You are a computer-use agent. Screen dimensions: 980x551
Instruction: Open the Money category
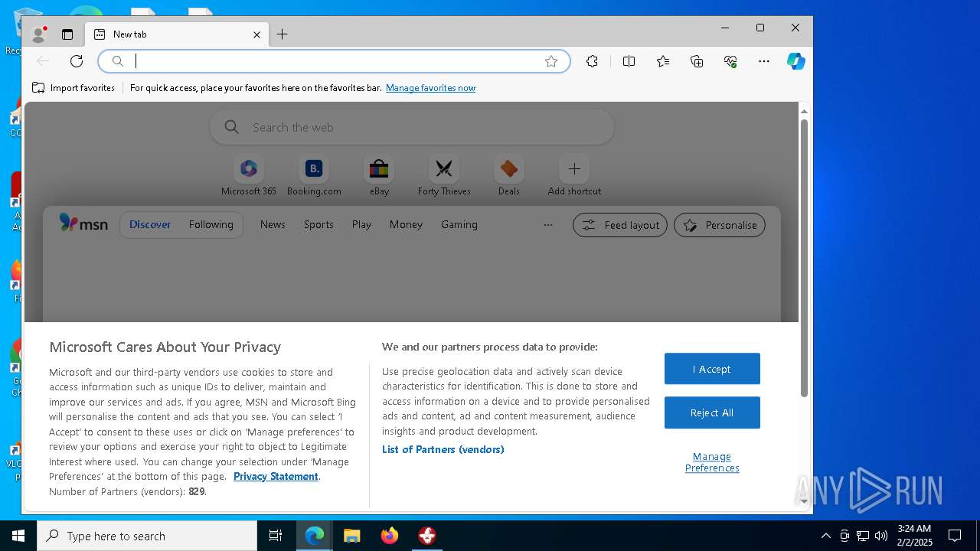click(x=406, y=224)
